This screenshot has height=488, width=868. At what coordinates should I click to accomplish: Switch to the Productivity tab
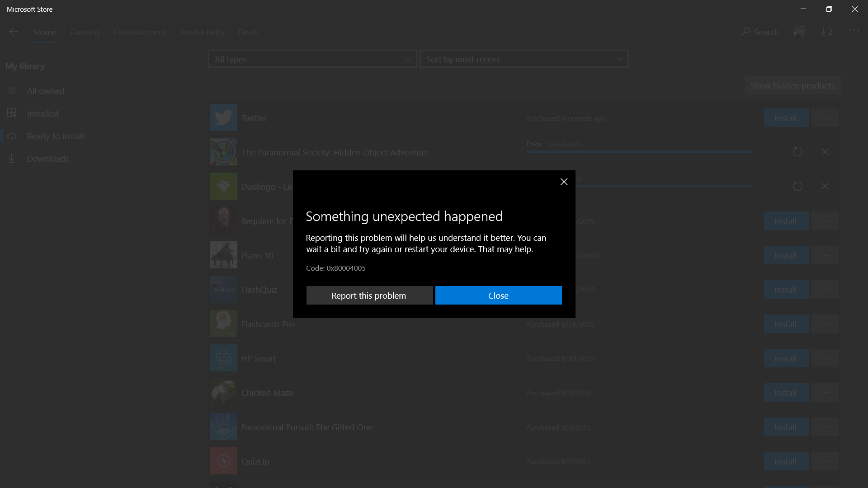202,33
